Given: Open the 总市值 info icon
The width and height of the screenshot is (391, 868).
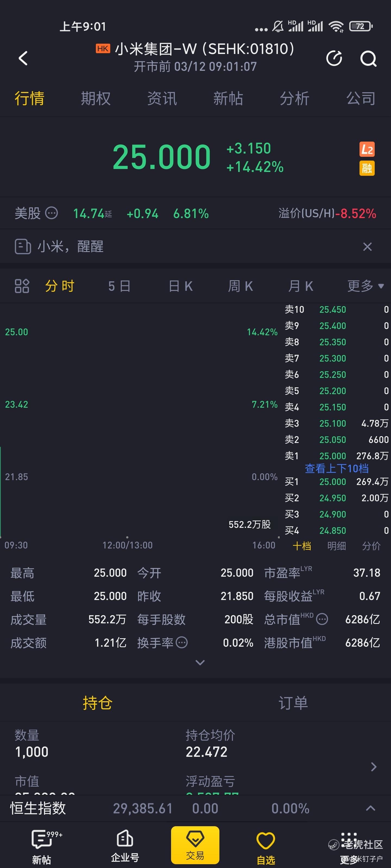Looking at the screenshot, I should coord(322,619).
